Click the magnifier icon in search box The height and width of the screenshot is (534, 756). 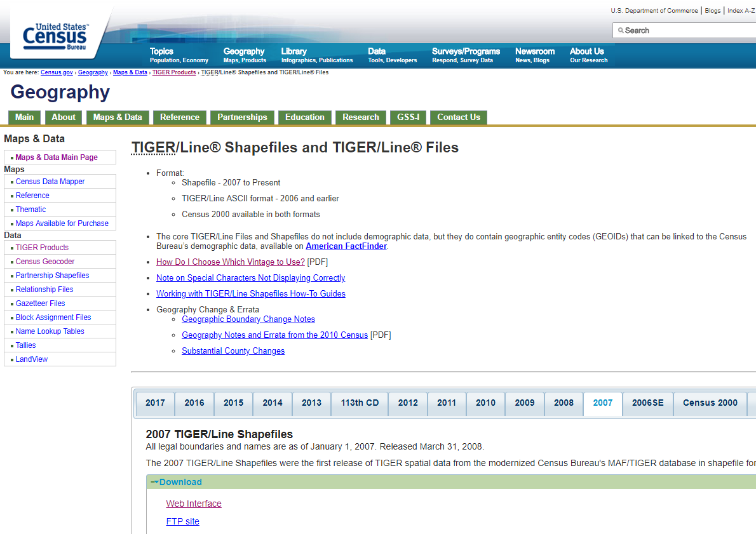tap(621, 30)
